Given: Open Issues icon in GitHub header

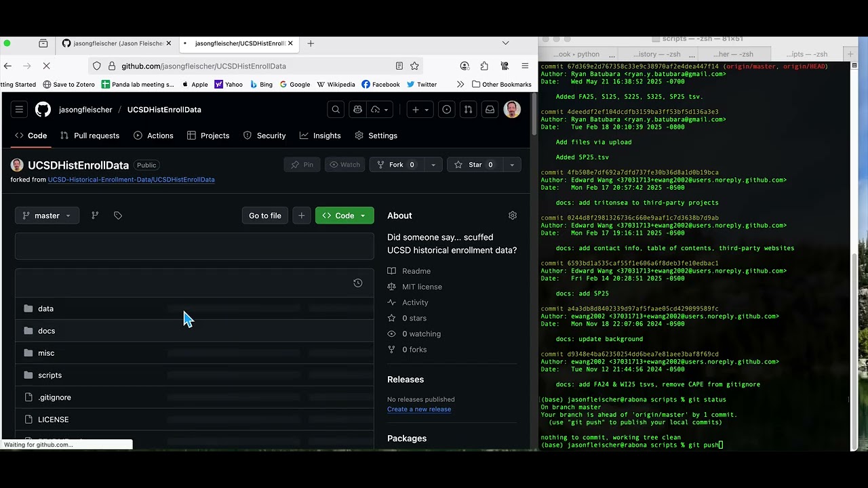Looking at the screenshot, I should 447,109.
